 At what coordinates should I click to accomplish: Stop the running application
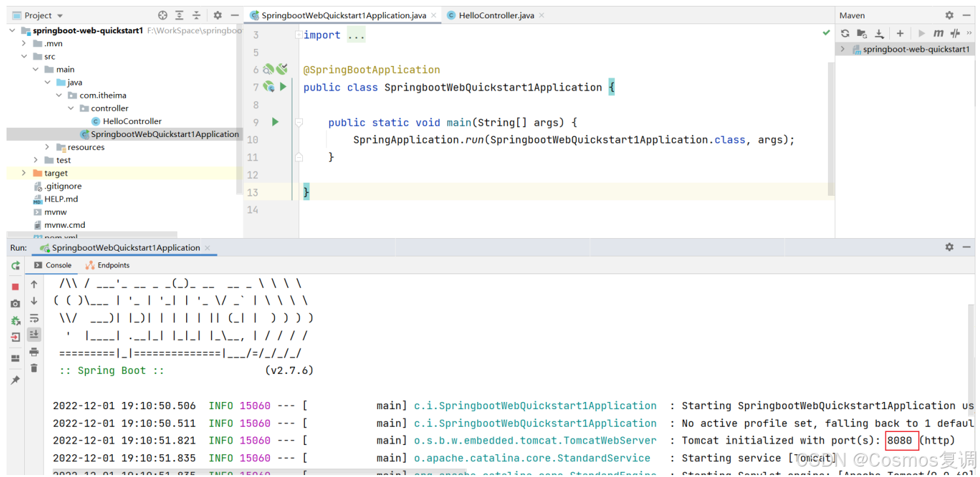coord(16,287)
